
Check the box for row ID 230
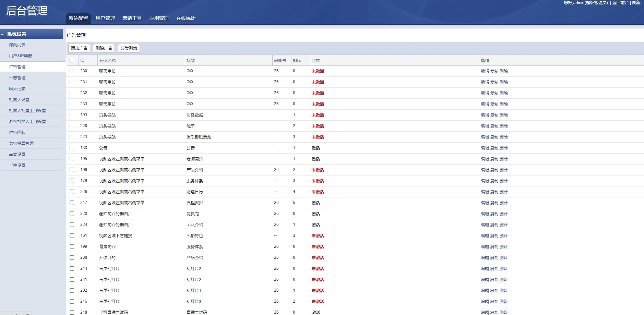(x=72, y=71)
